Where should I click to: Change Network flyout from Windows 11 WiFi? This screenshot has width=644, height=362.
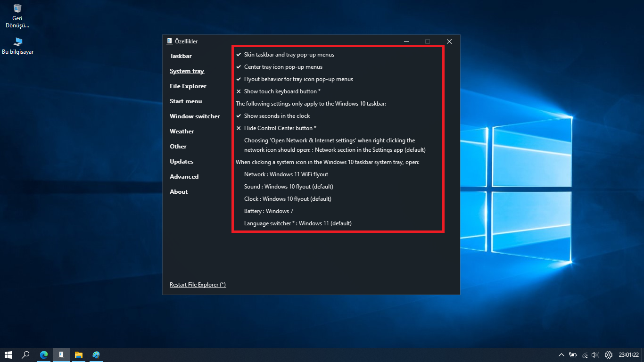286,174
